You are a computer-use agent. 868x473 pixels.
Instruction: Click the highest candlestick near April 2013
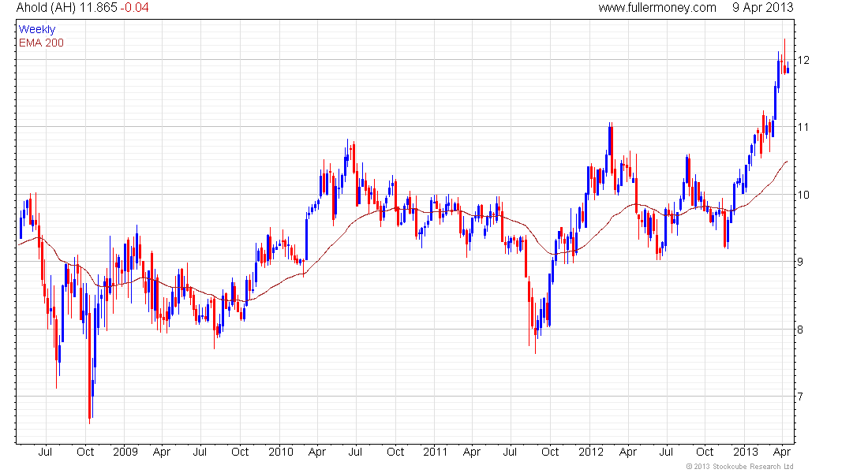[x=784, y=55]
